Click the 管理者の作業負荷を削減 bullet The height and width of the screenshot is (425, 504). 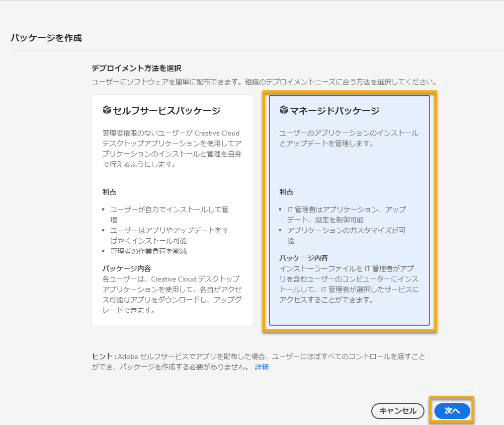pos(149,251)
